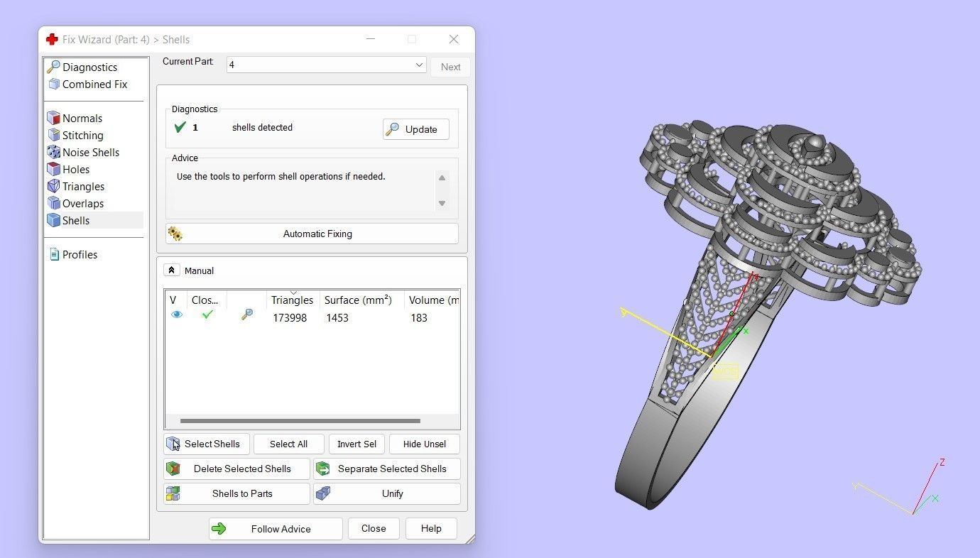Separate Selected Shells

tap(387, 469)
